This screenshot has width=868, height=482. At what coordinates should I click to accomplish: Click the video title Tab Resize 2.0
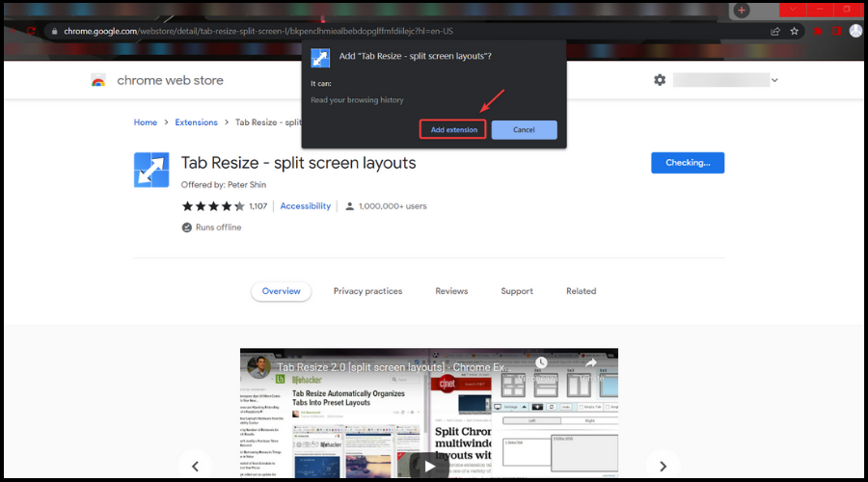pos(393,367)
